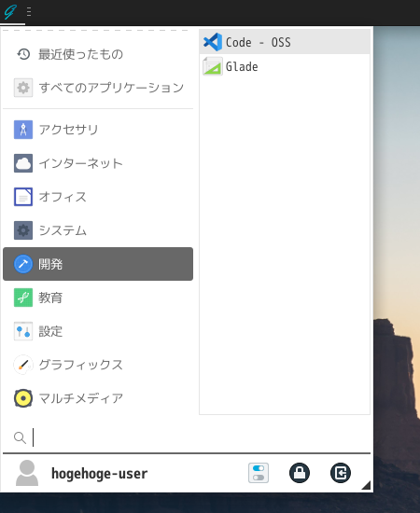Open settings manager toggle-switch icon
The image size is (420, 513).
coord(259,473)
